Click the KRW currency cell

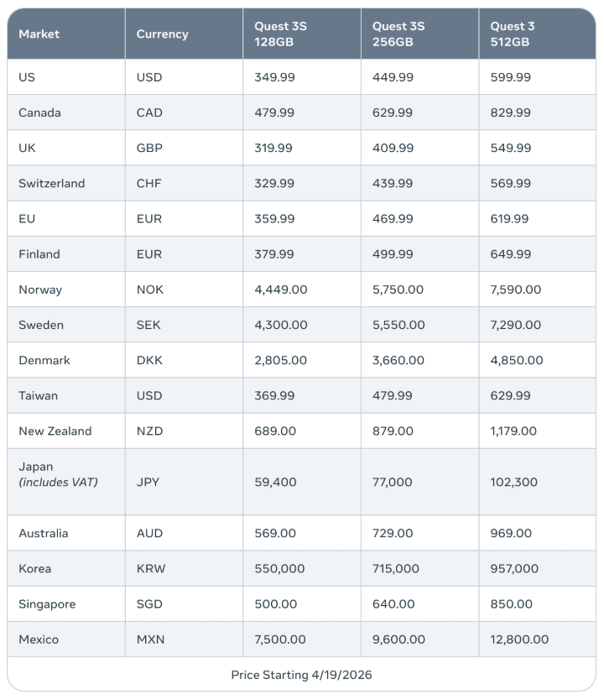(x=151, y=568)
